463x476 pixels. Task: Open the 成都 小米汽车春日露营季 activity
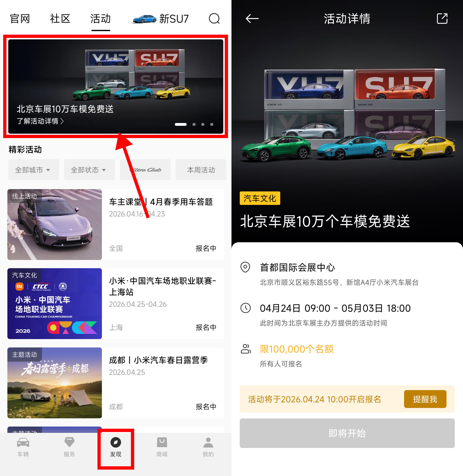click(x=116, y=383)
